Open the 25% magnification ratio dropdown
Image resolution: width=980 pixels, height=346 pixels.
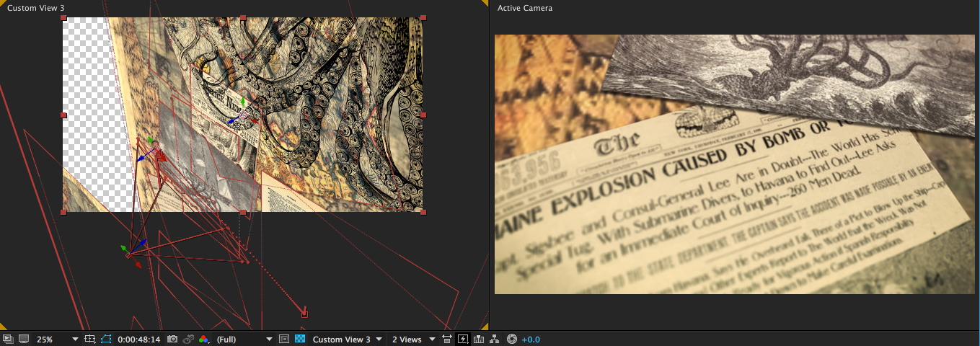pos(58,339)
